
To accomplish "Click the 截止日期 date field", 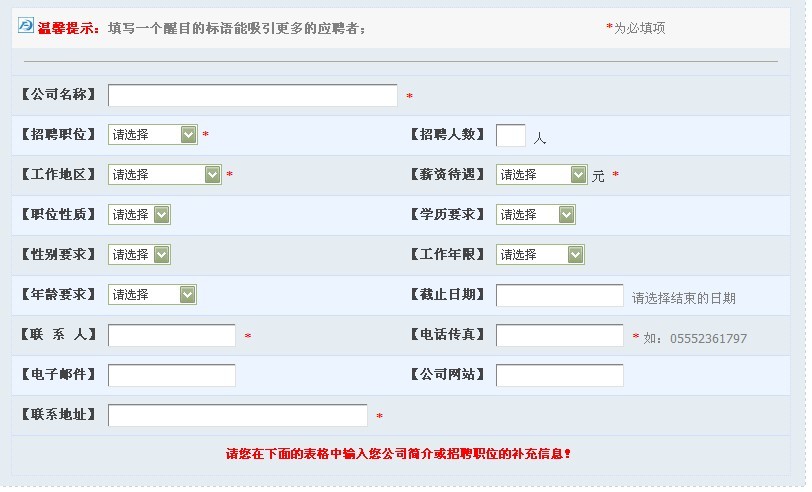I will [559, 295].
